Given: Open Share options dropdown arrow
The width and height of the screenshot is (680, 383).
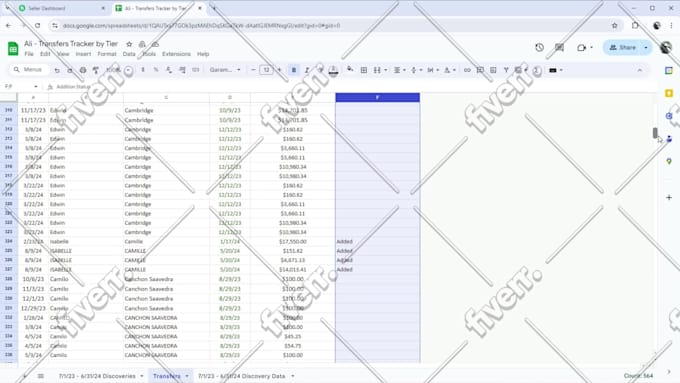Looking at the screenshot, I should coord(646,48).
